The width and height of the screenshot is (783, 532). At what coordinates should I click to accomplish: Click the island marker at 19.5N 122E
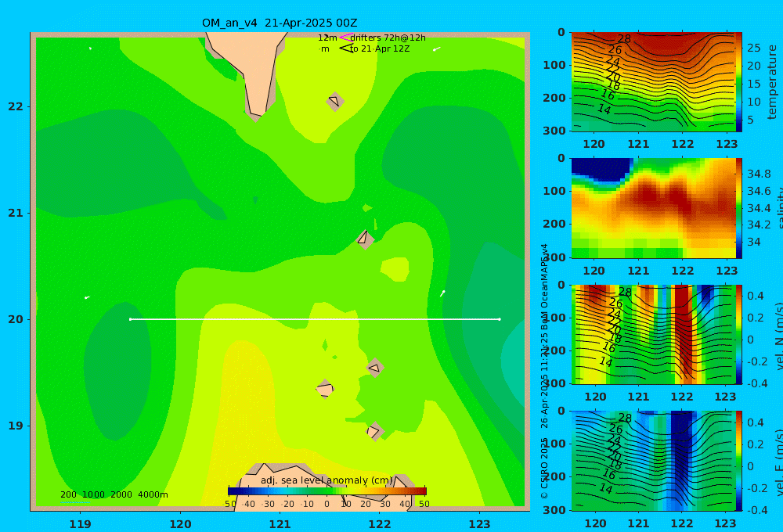(374, 368)
